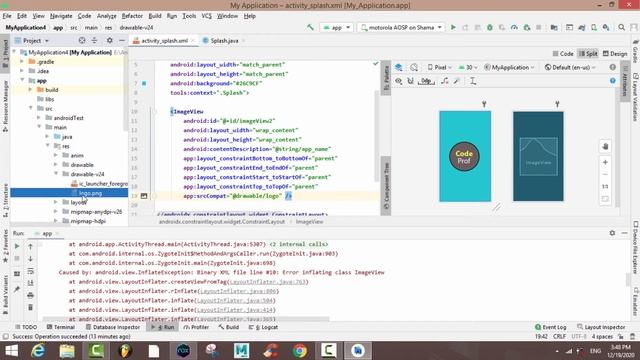The image size is (640, 360).
Task: Zoom out the design preview
Action: [605, 174]
